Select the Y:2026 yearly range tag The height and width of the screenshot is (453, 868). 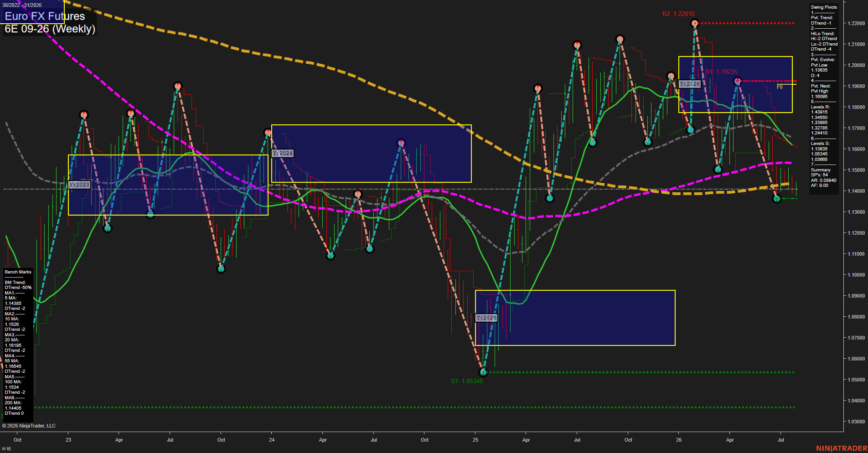[x=689, y=84]
